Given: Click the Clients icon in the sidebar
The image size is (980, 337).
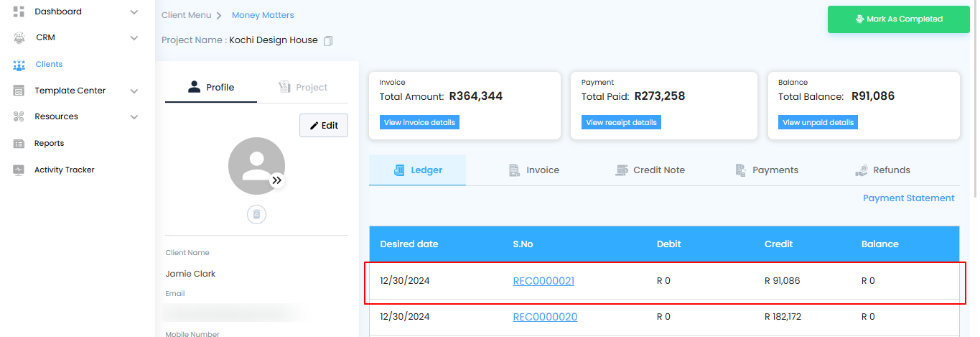Looking at the screenshot, I should click(19, 65).
